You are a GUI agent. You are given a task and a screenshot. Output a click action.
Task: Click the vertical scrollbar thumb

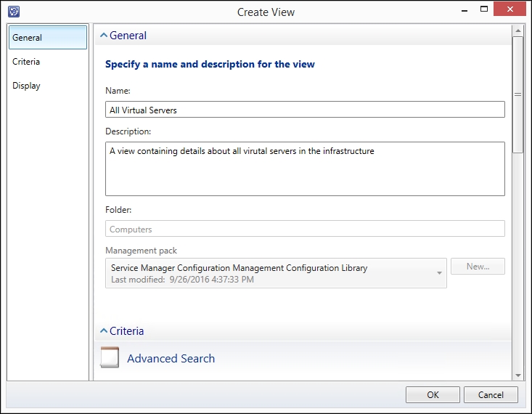pyautogui.click(x=517, y=94)
